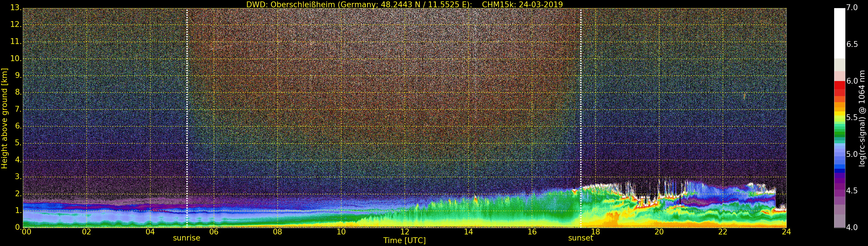The width and height of the screenshot is (868, 246).
Task: Click the '0.' height axis tick label
Action: click(x=18, y=227)
